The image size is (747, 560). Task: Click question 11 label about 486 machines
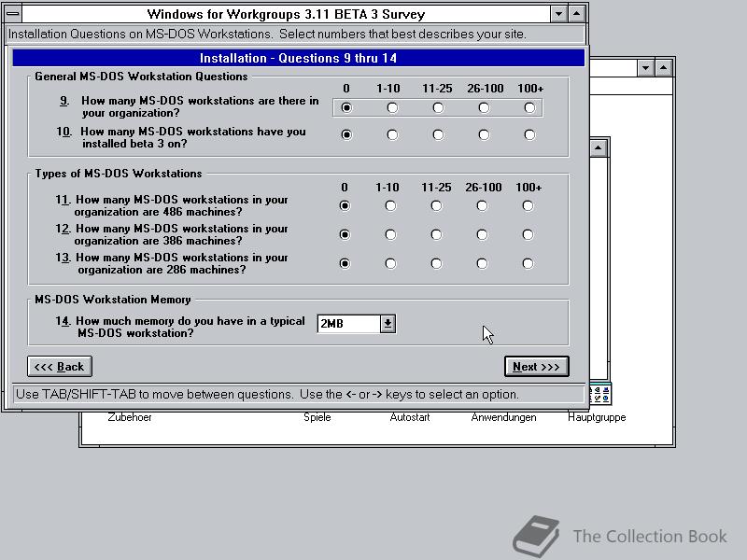[x=172, y=205]
